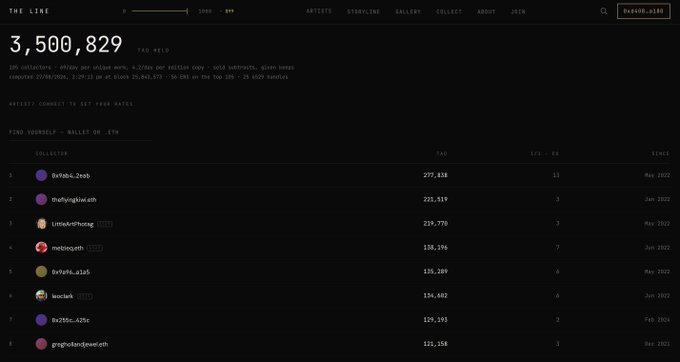Click the highlighted 899 value in top bar
680x362 pixels.
tap(229, 11)
